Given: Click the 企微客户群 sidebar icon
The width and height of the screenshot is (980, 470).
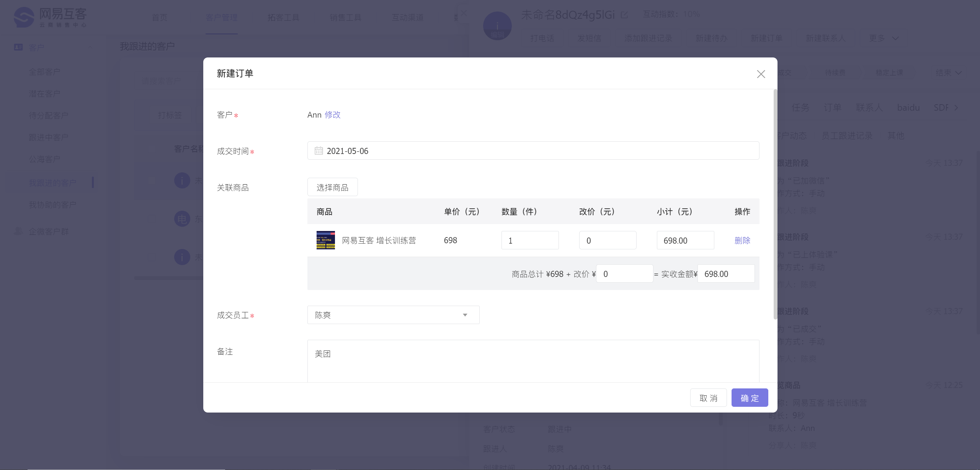Looking at the screenshot, I should pyautogui.click(x=18, y=231).
